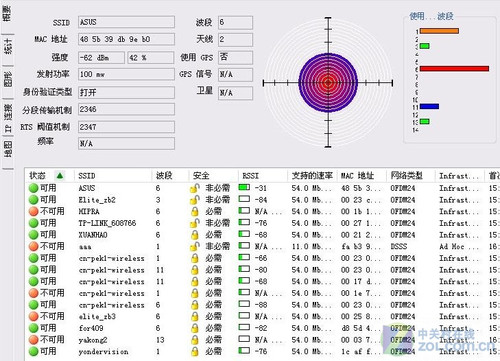Click the RTS 阀值机制 field showing 2347

click(x=126, y=127)
